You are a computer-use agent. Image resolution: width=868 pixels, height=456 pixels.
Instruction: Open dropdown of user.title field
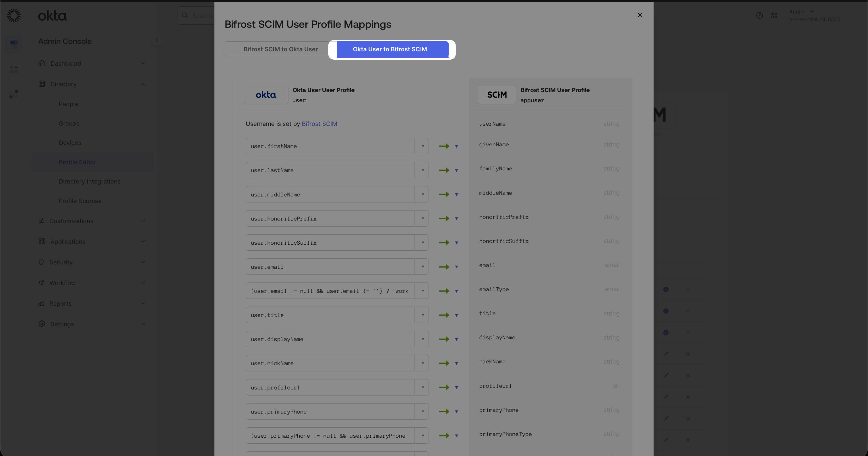pyautogui.click(x=422, y=315)
